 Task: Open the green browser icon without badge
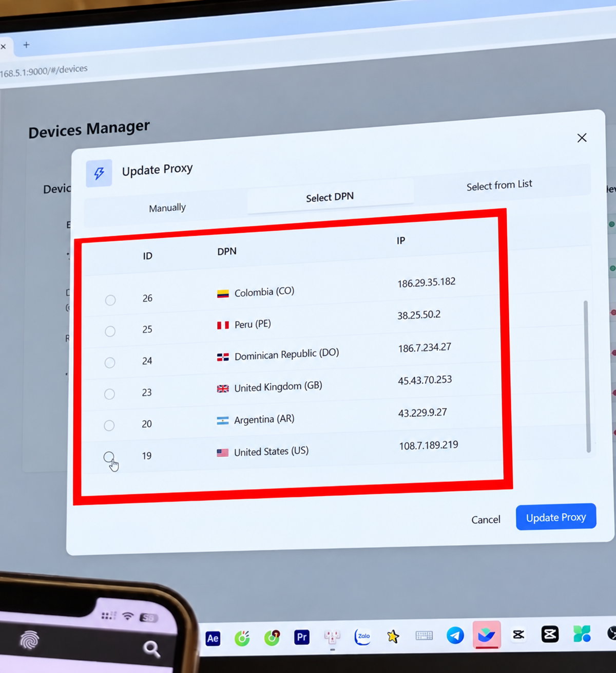(242, 638)
